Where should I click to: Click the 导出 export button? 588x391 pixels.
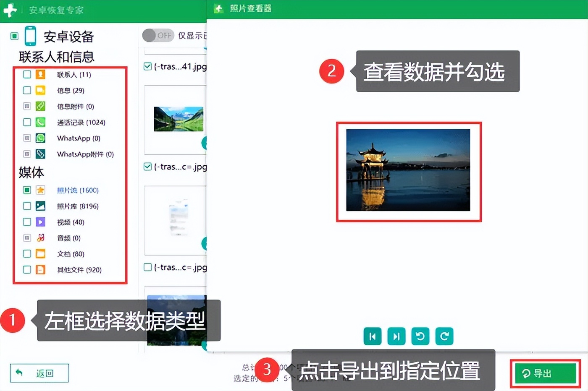545,373
